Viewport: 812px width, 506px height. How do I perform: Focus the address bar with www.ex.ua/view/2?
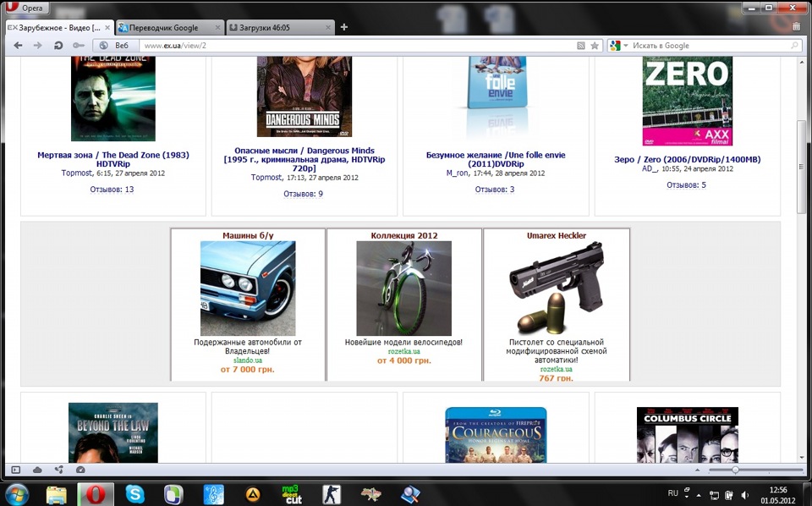[357, 46]
